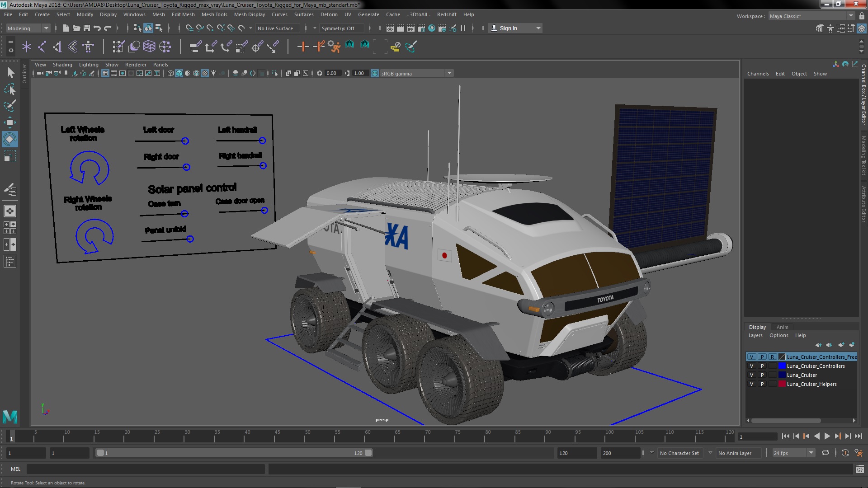
Task: Open the Workspace Maya Classic dropdown
Action: tap(811, 16)
